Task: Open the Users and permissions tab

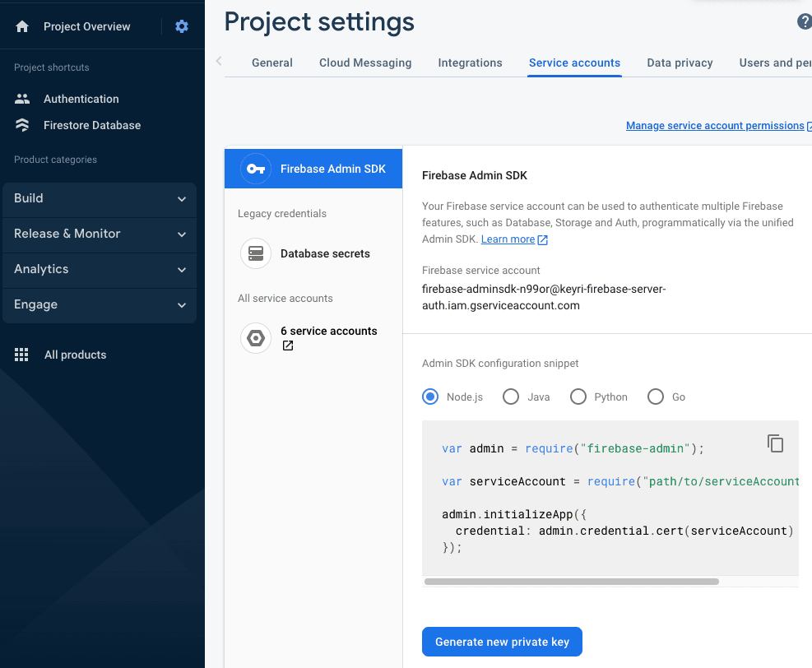Action: click(x=775, y=63)
